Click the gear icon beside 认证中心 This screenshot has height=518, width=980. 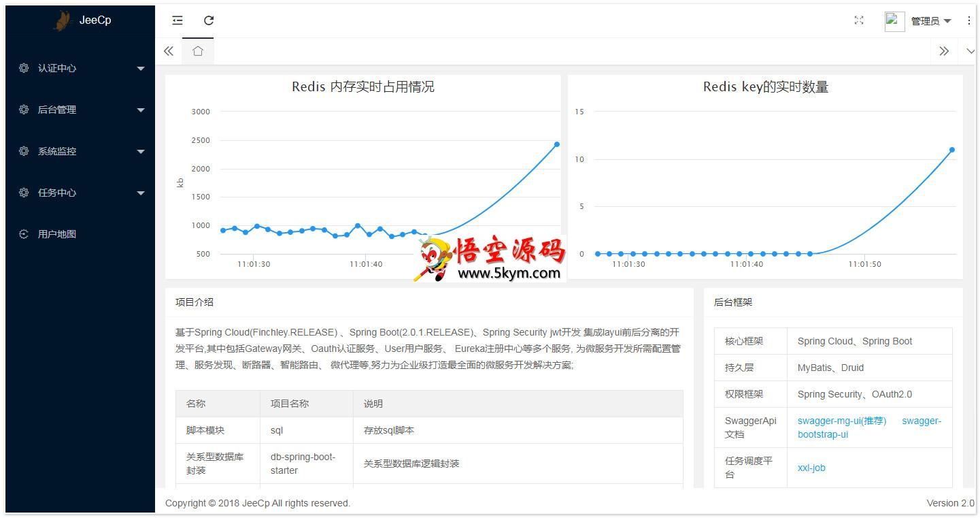pos(24,68)
